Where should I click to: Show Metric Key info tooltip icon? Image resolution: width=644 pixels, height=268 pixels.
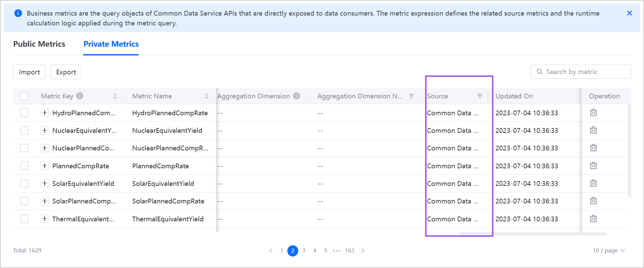coord(80,96)
